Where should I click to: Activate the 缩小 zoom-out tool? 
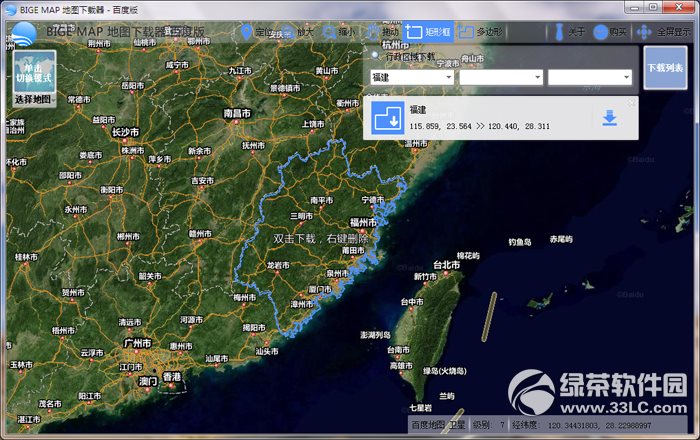(339, 32)
